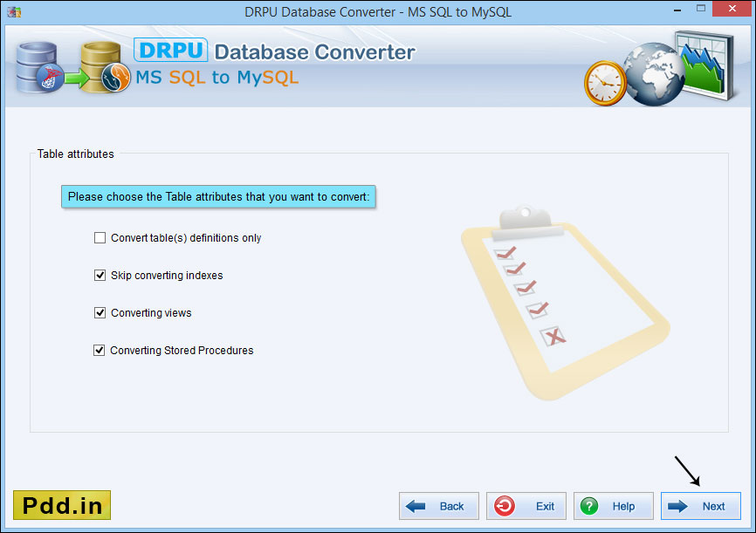Click the globe icon in banner
Screen dimensions: 756x533
tap(654, 74)
